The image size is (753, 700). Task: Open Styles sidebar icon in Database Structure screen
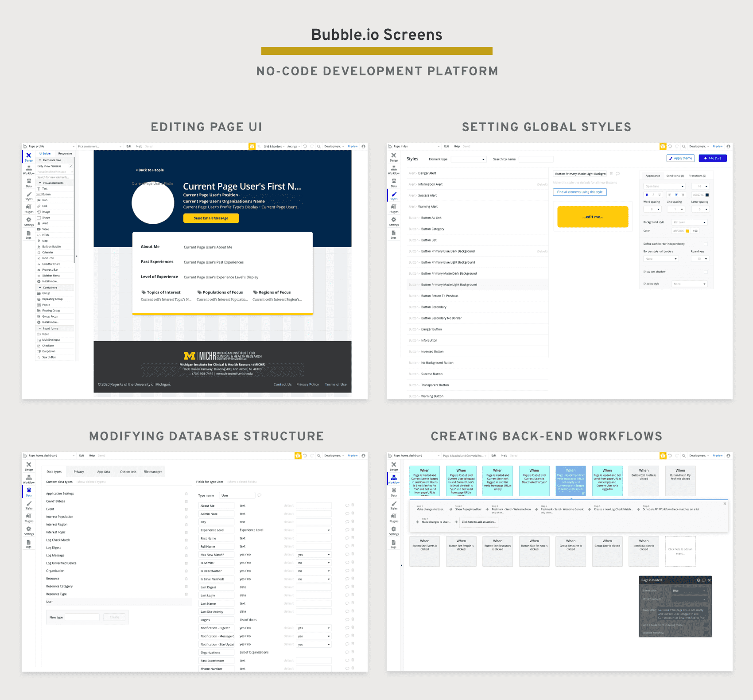point(29,505)
